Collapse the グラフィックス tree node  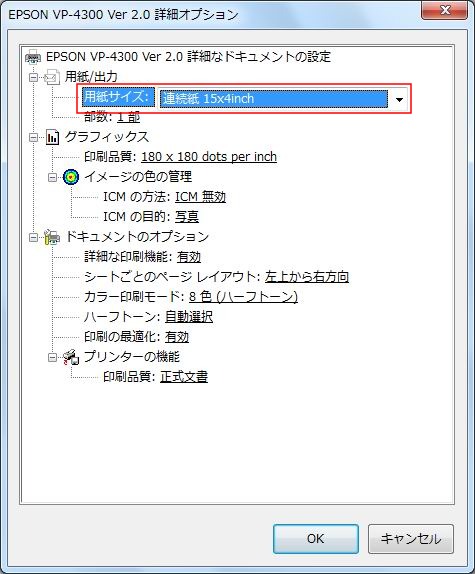tap(33, 138)
